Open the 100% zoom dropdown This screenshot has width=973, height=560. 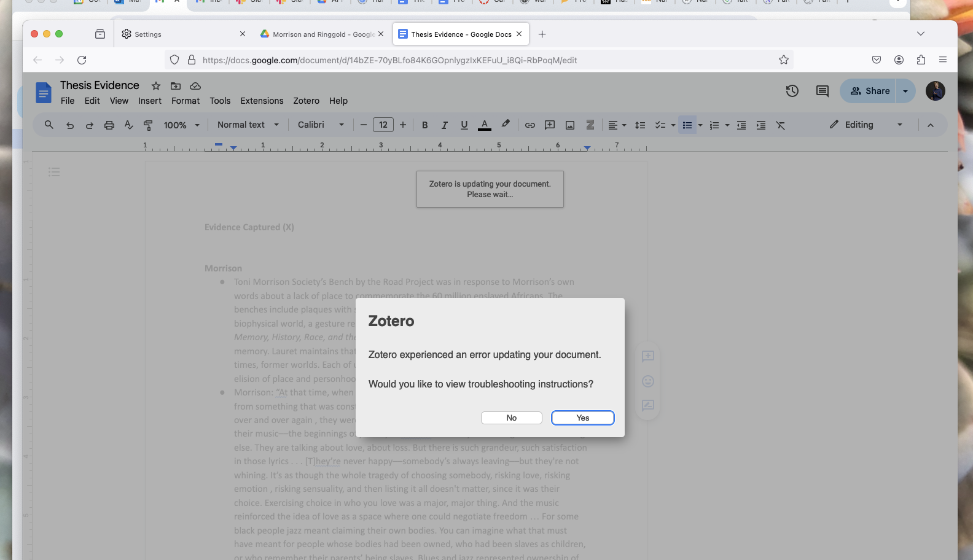[x=182, y=125]
